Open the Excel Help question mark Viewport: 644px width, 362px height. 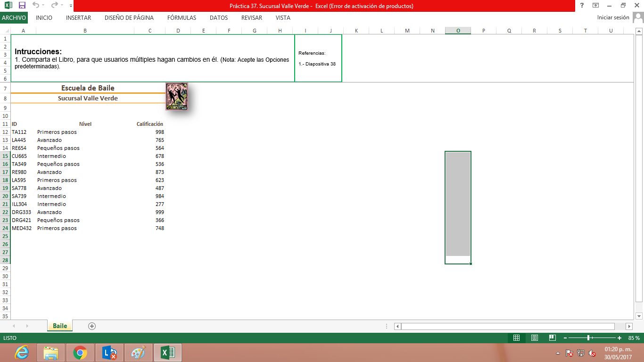[582, 6]
